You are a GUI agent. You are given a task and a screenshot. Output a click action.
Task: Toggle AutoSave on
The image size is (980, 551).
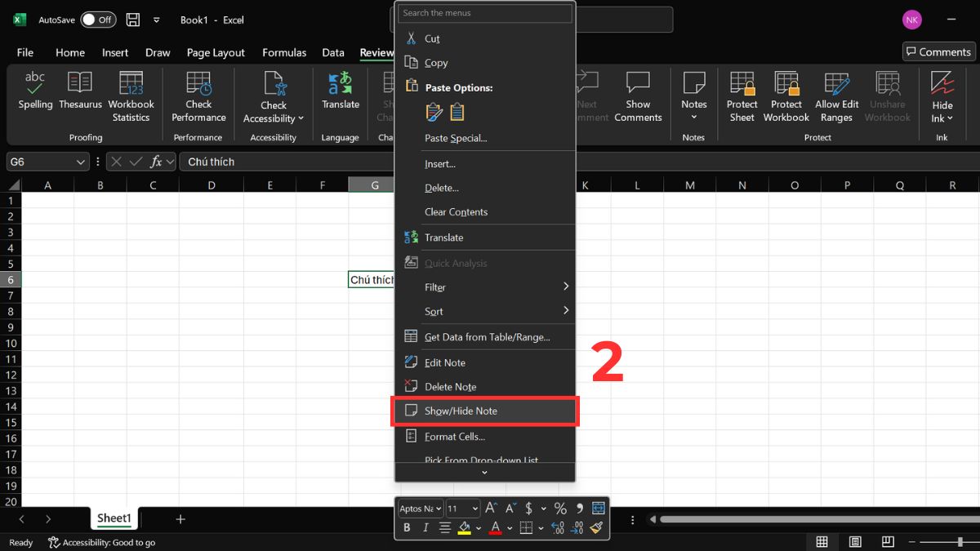tap(98, 20)
